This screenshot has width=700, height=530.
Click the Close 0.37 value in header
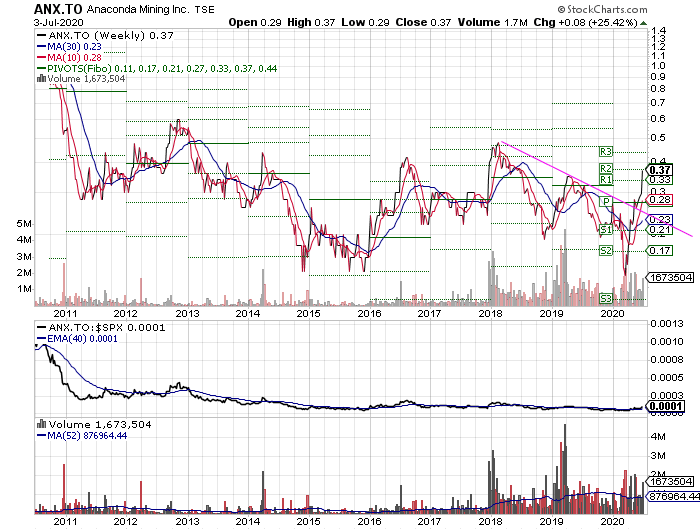pos(423,22)
